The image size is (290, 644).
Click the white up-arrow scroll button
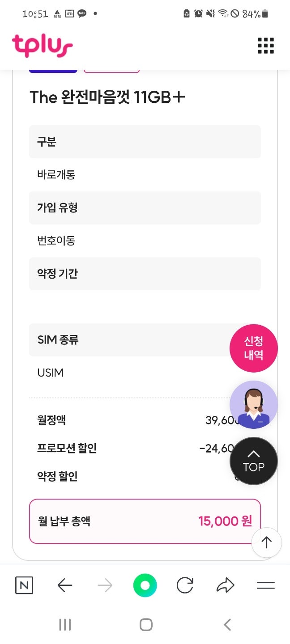[x=266, y=542]
